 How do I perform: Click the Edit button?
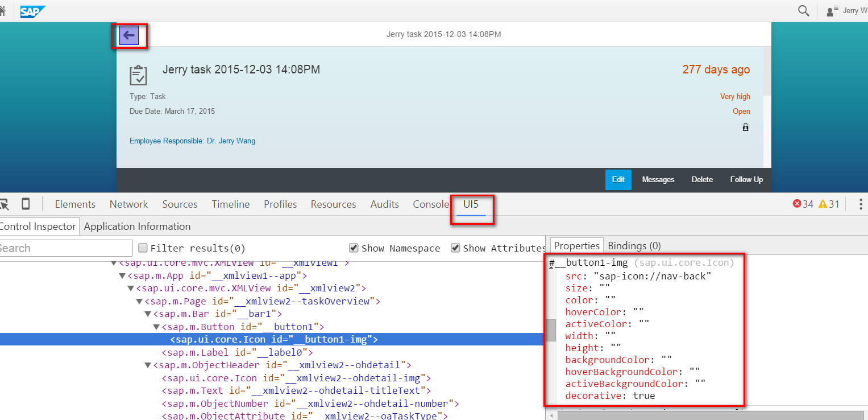[618, 179]
